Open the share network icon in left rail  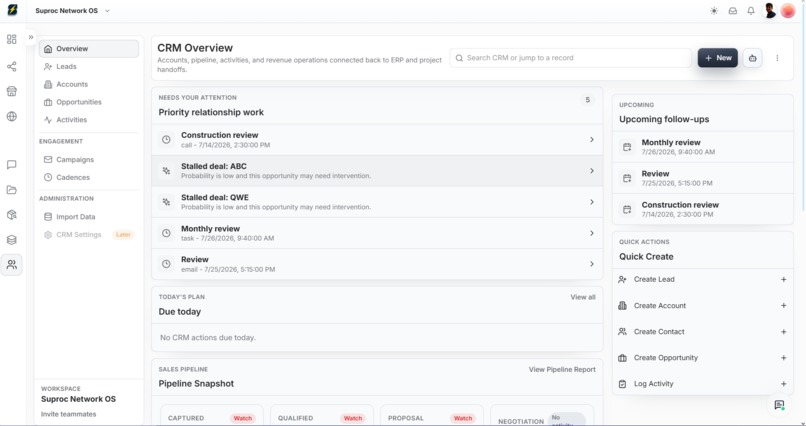click(11, 66)
